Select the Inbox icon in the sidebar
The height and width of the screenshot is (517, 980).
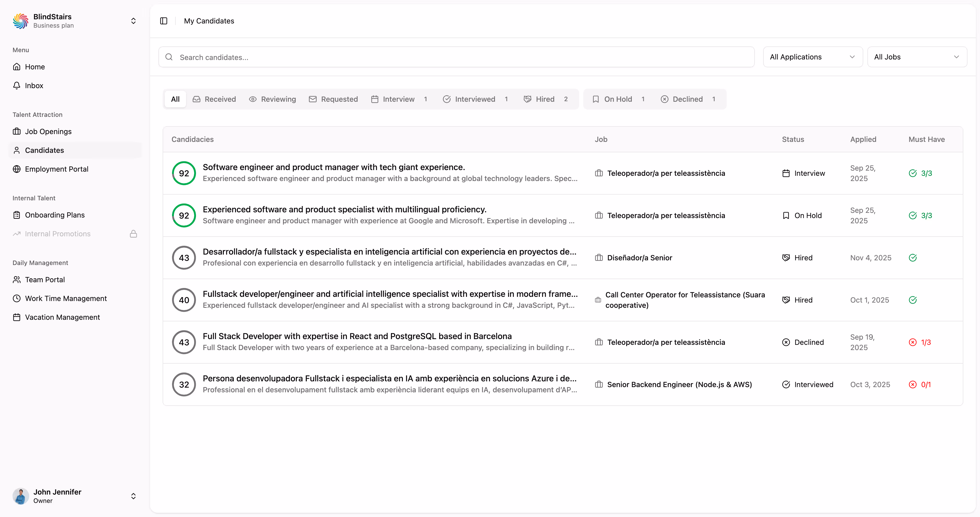(17, 85)
